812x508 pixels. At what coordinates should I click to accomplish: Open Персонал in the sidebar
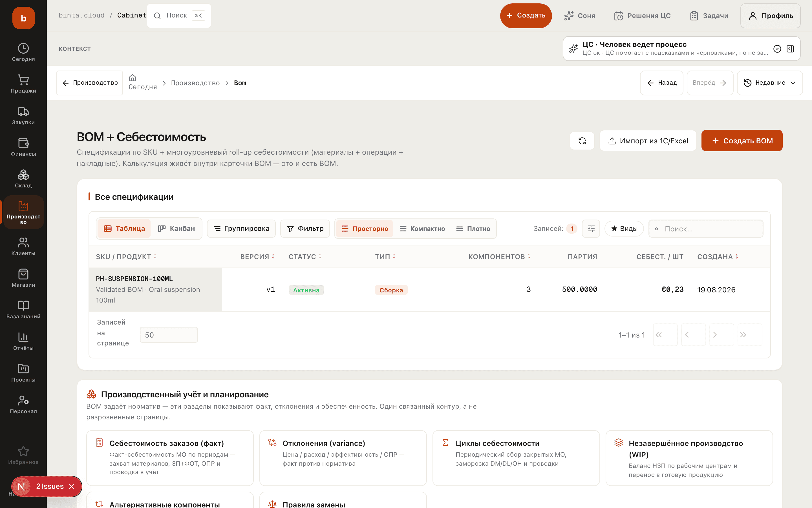click(x=23, y=404)
